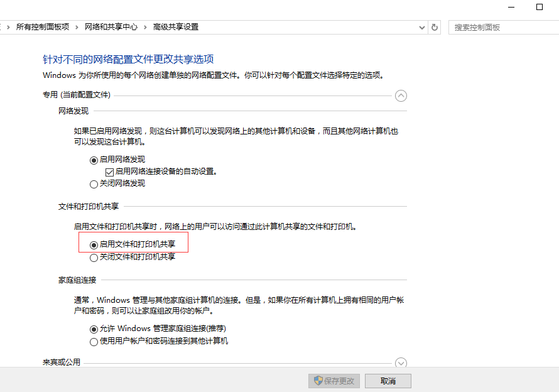
Task: Select 使用用户帐户和密码连接到其他计算机
Action: click(93, 341)
